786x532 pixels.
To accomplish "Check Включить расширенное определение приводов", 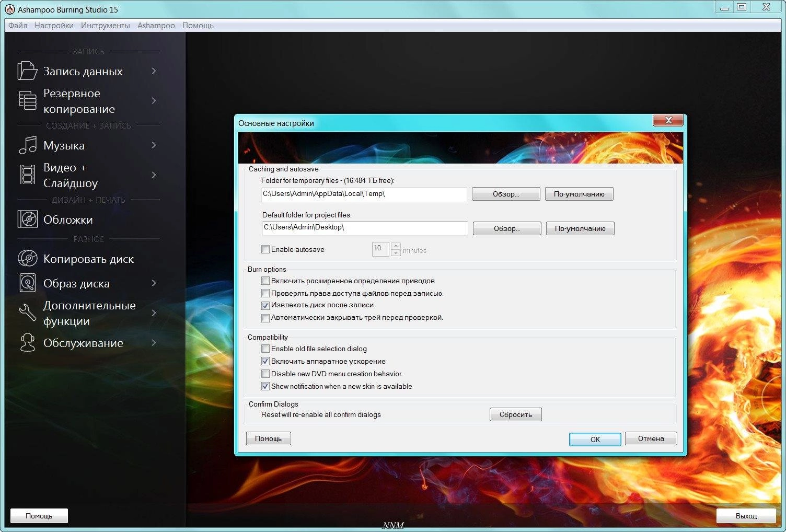I will tap(265, 281).
